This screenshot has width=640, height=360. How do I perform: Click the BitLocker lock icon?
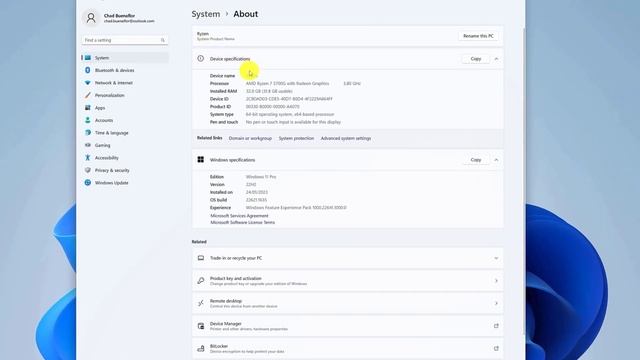pos(201,349)
